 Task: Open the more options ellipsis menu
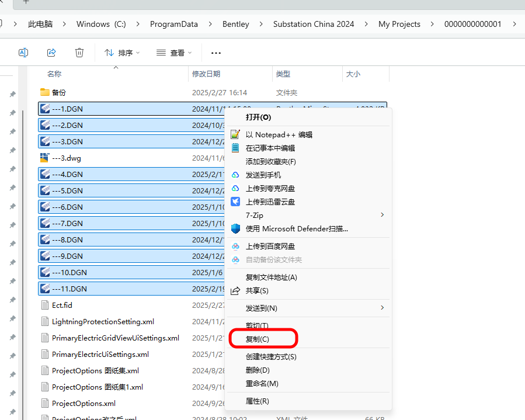click(x=216, y=53)
